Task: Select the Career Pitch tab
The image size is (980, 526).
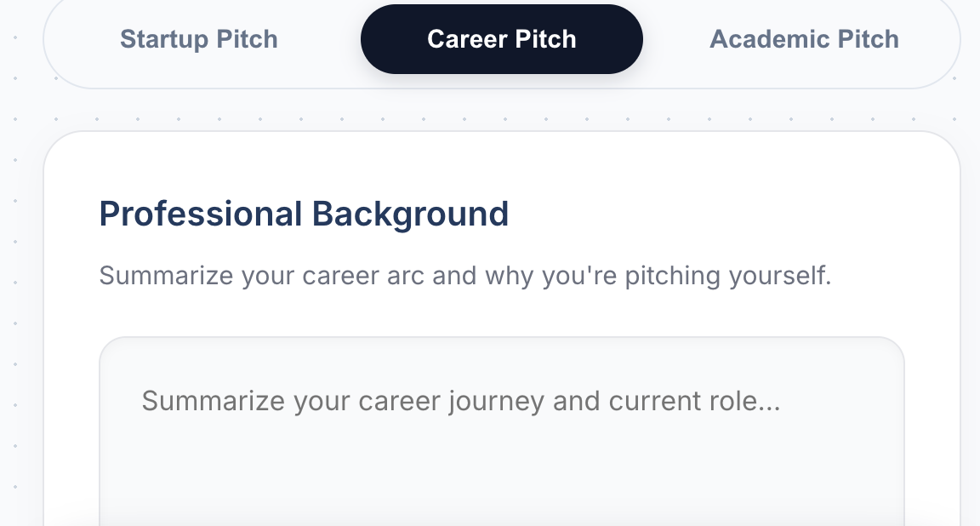Action: tap(502, 39)
